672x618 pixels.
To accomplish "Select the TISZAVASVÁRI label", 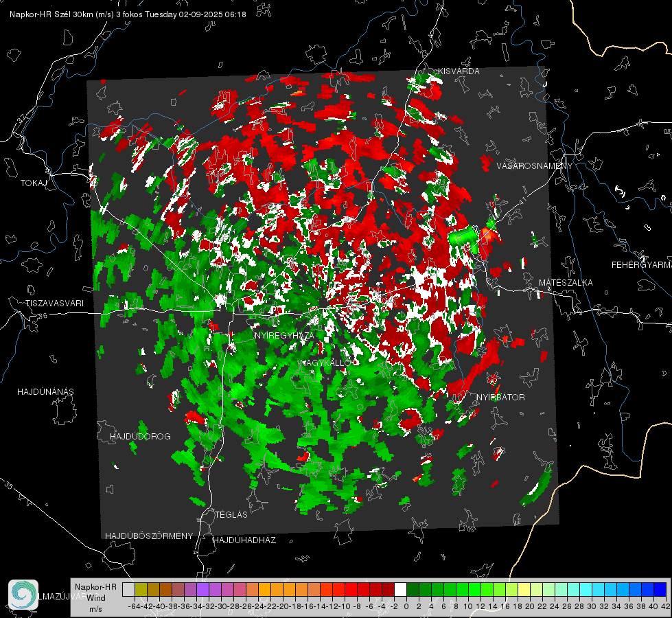I will tap(55, 304).
